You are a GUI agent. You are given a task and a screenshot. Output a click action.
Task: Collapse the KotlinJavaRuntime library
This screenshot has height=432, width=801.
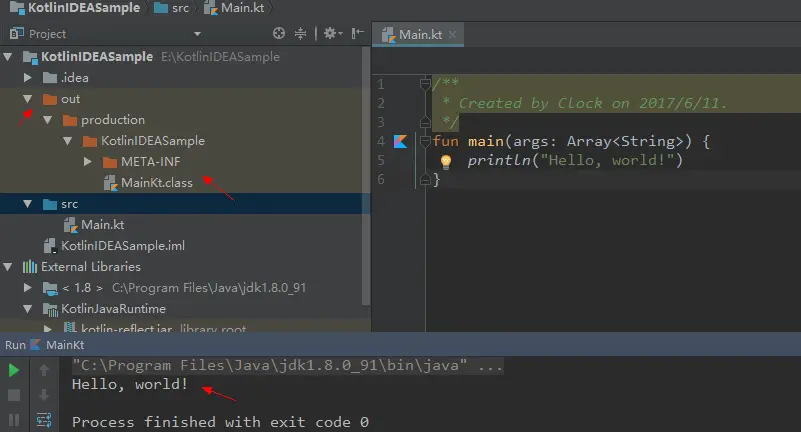tap(28, 309)
